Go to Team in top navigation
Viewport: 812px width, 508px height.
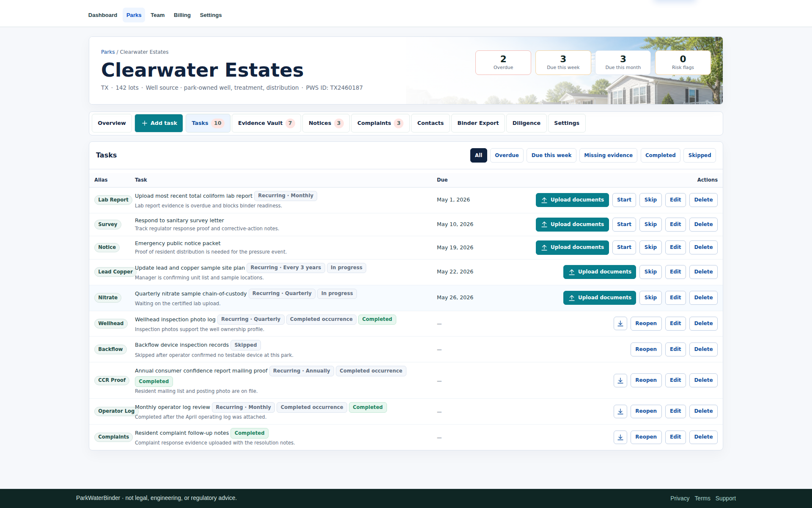pyautogui.click(x=158, y=15)
